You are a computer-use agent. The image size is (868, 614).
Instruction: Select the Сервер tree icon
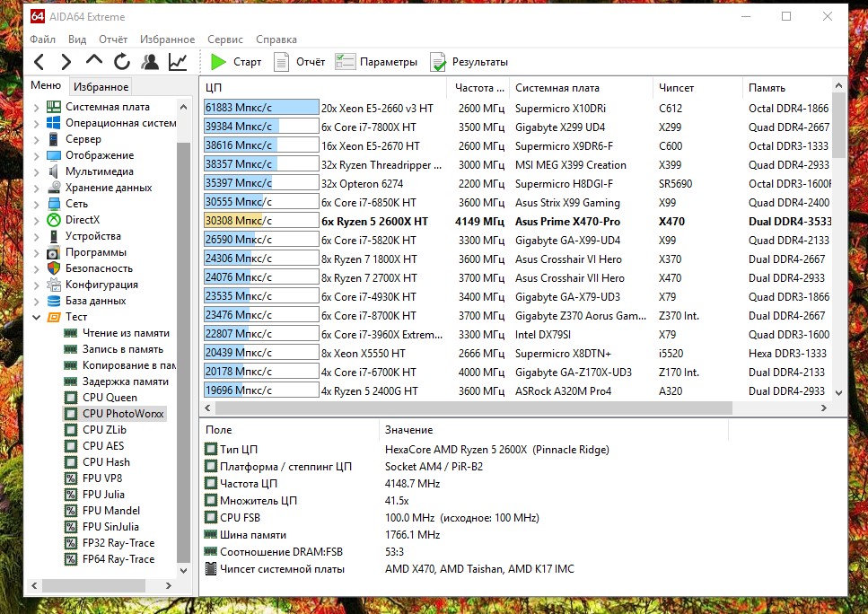point(54,139)
